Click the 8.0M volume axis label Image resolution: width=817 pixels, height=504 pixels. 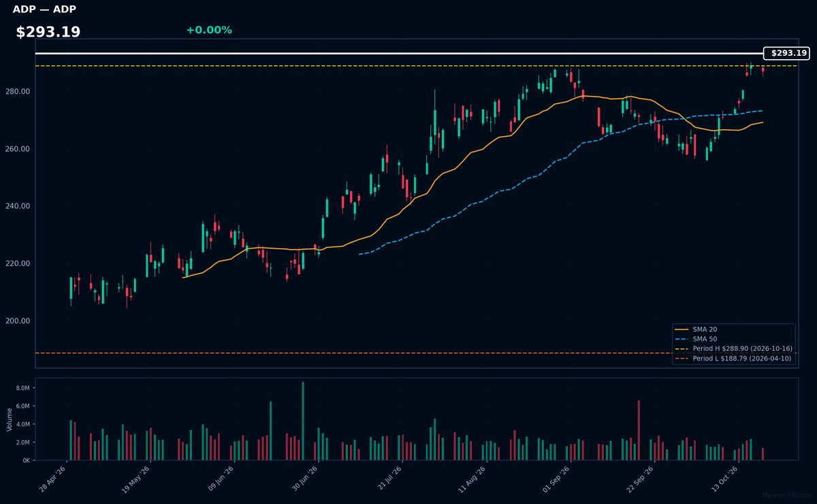point(22,388)
